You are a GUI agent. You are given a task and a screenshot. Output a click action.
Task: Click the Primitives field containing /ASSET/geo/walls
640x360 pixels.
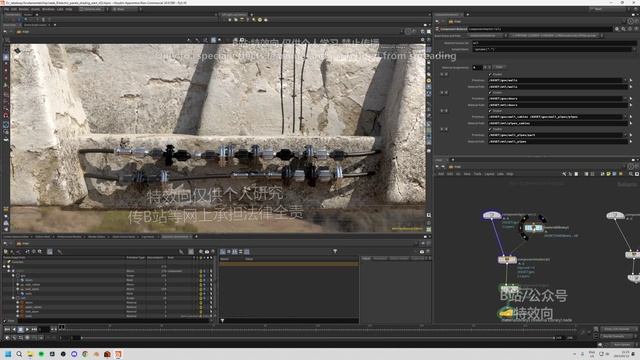(x=555, y=80)
